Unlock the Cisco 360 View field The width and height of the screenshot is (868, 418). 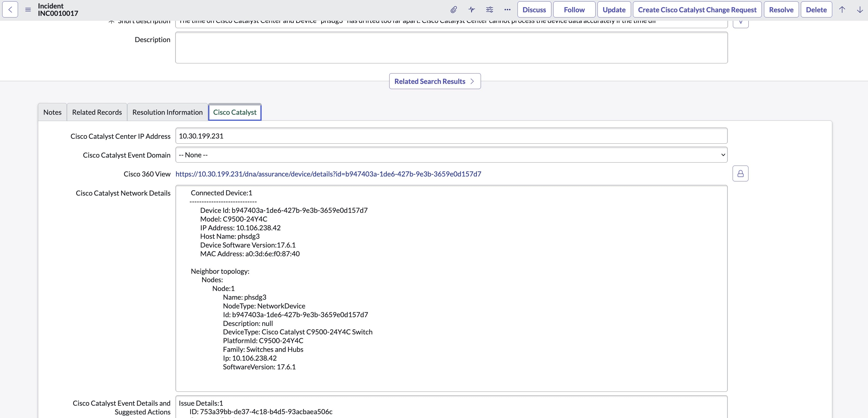click(740, 173)
